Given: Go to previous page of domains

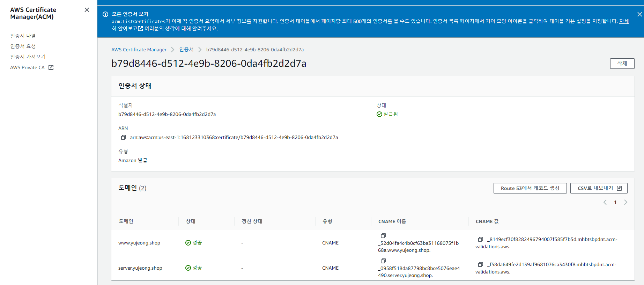Looking at the screenshot, I should [x=605, y=202].
